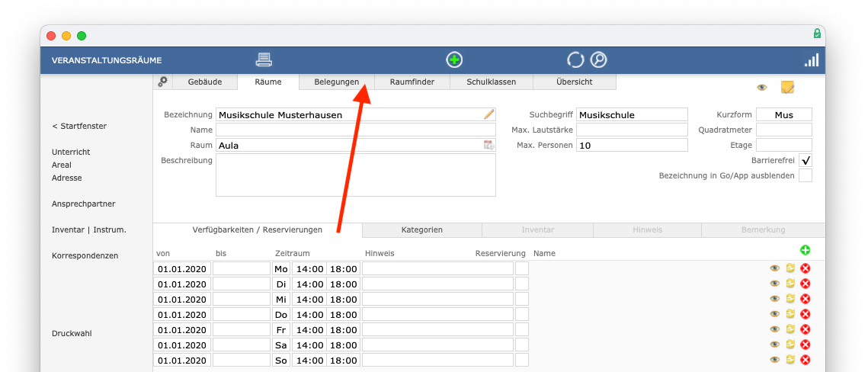
Task: Open Adresse in the sidebar
Action: (x=67, y=178)
